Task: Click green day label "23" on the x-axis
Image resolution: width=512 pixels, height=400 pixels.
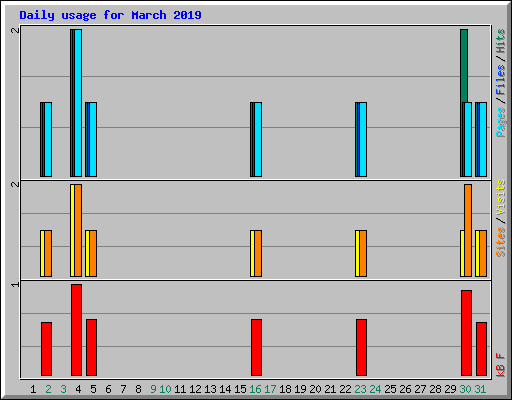Action: 360,389
